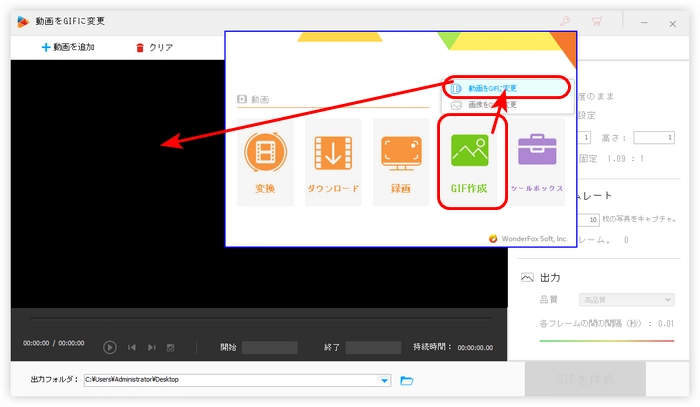
Task: Browse output folder with the folder icon
Action: (407, 380)
